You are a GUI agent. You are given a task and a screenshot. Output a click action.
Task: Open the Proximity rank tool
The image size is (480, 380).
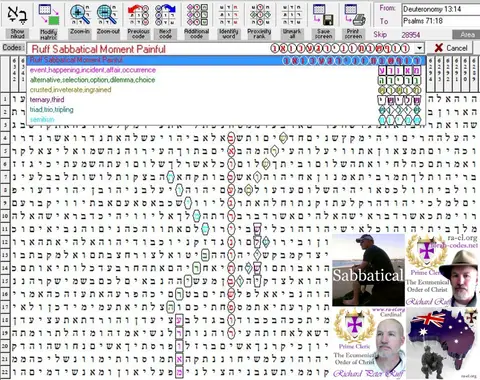click(260, 15)
